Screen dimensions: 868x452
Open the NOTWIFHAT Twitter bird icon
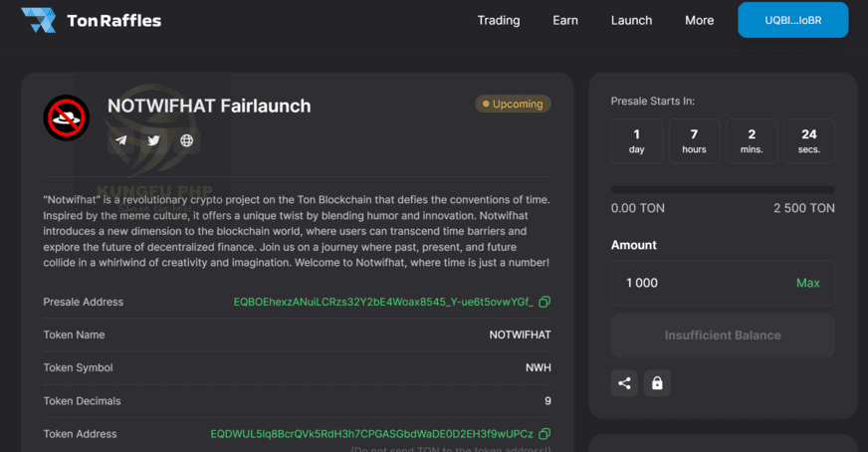(x=153, y=140)
